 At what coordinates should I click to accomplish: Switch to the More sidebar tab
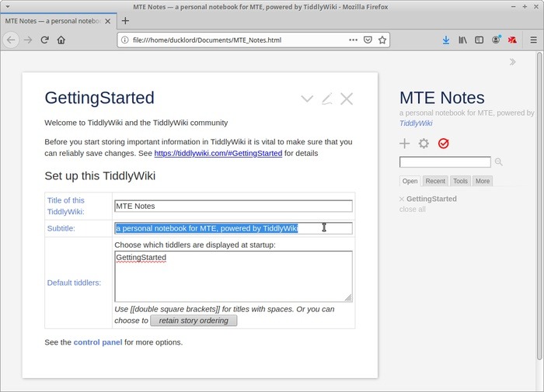pyautogui.click(x=483, y=181)
